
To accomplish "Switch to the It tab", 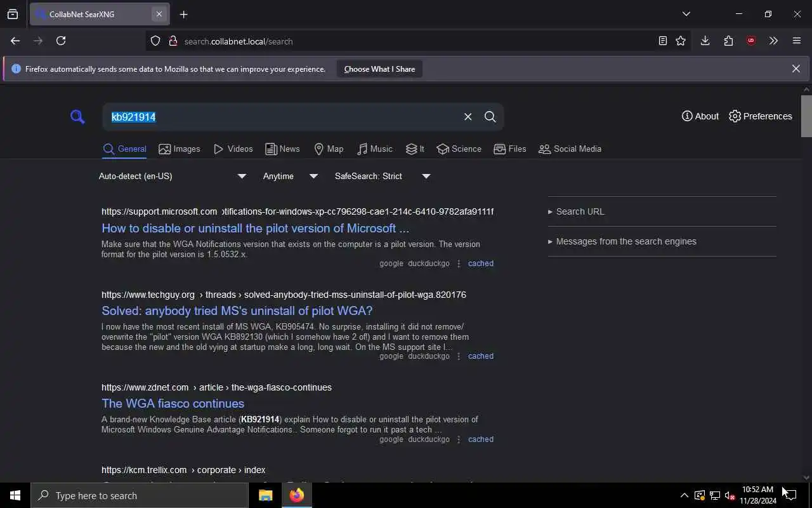I will point(415,149).
